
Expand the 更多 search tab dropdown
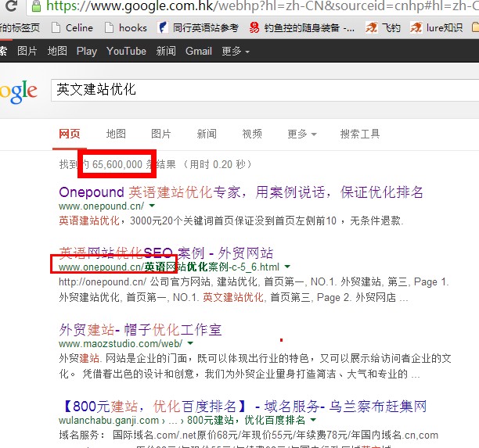tap(302, 134)
